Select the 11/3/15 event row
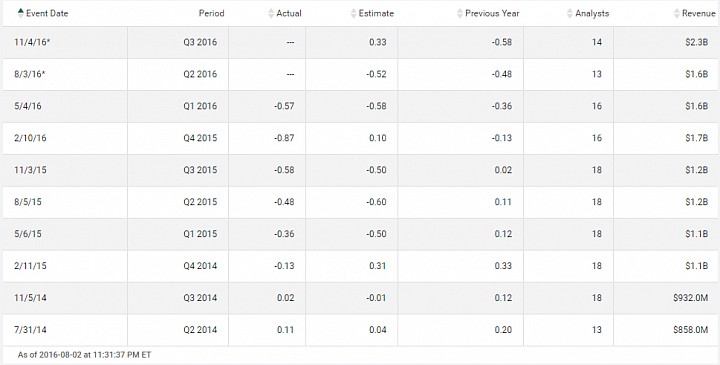 point(360,170)
